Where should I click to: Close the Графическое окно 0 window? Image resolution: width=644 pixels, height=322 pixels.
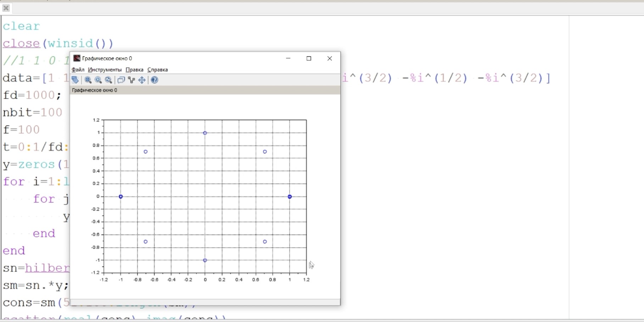329,58
